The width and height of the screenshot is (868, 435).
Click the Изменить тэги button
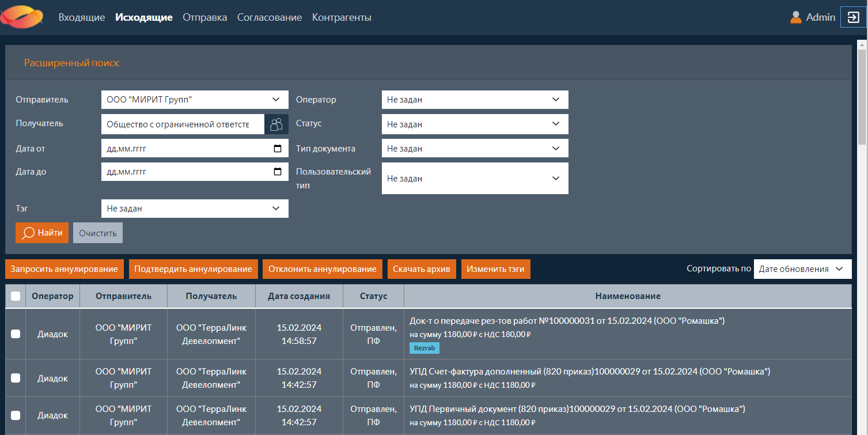pyautogui.click(x=495, y=269)
